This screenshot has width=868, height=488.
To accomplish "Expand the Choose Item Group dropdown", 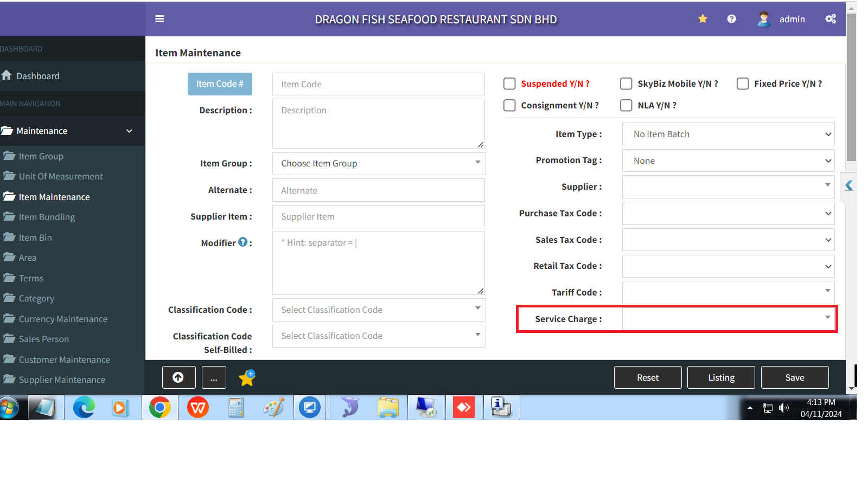I will (x=378, y=164).
